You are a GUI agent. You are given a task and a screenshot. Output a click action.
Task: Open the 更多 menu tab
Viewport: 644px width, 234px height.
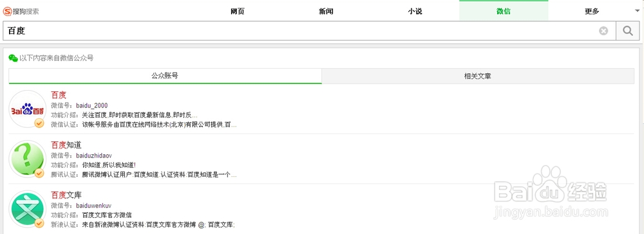tap(592, 11)
